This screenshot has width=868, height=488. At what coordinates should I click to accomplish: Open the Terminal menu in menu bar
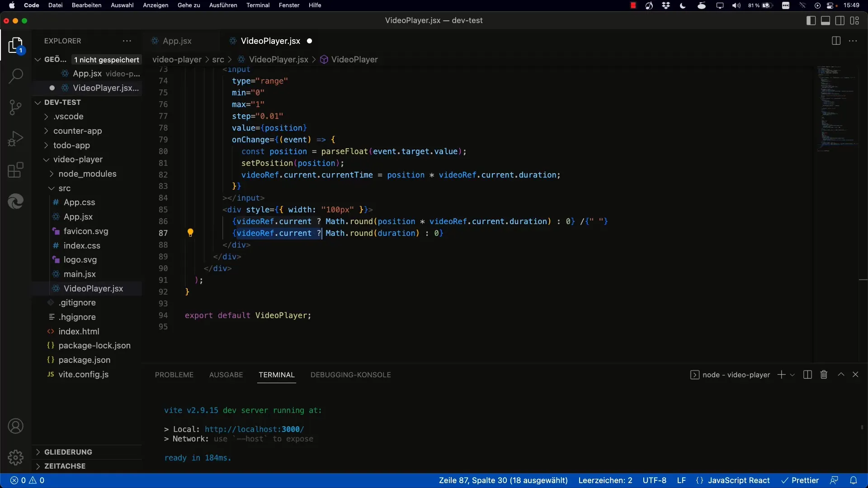pyautogui.click(x=258, y=5)
